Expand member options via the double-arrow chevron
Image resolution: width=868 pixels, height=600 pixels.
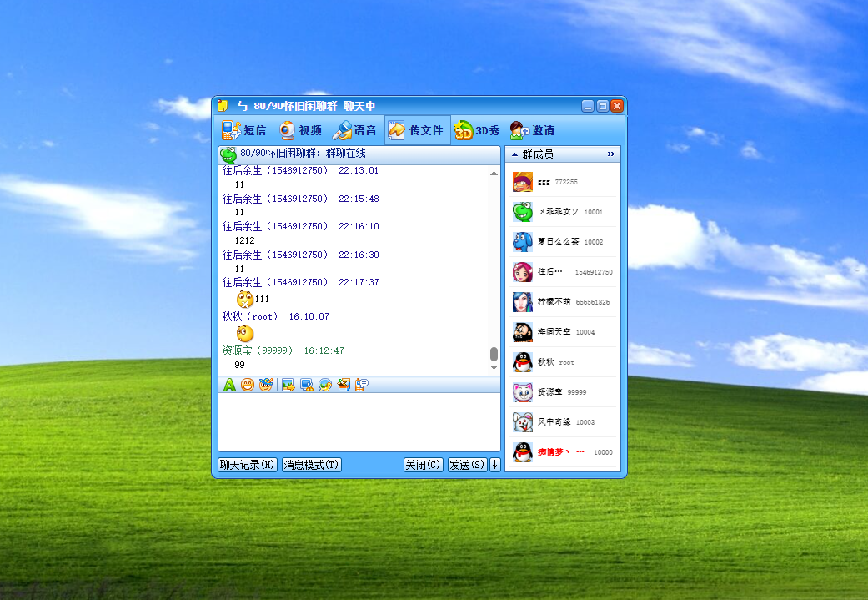pos(611,154)
